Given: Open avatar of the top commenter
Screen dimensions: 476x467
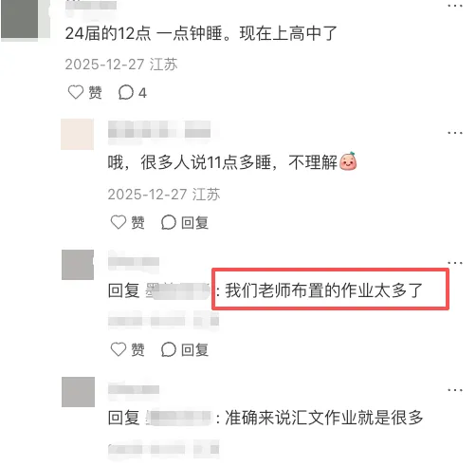Looking at the screenshot, I should [22, 20].
